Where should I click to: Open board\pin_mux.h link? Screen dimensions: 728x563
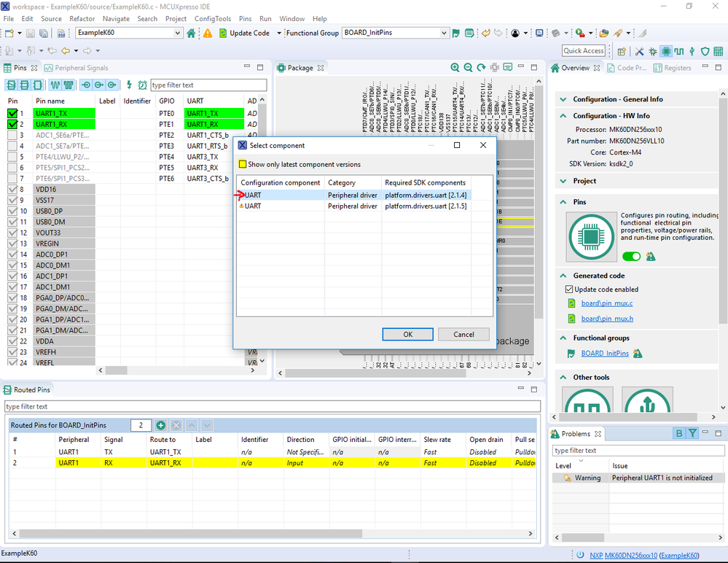(x=607, y=319)
